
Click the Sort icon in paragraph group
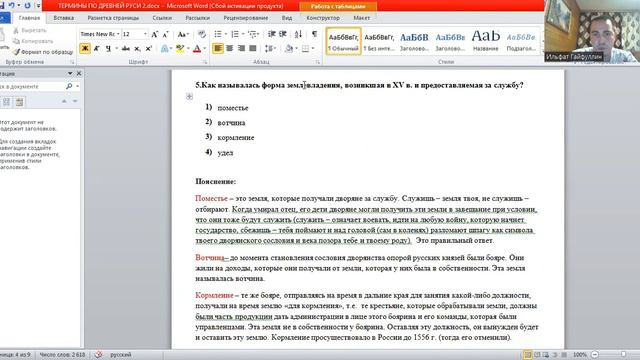(298, 34)
